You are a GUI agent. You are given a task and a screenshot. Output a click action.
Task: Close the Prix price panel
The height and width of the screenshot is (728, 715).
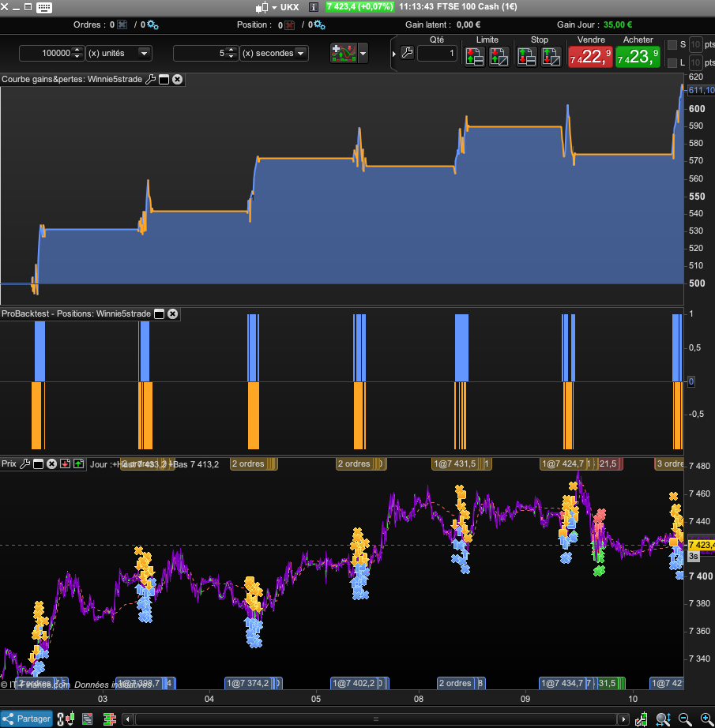click(51, 463)
